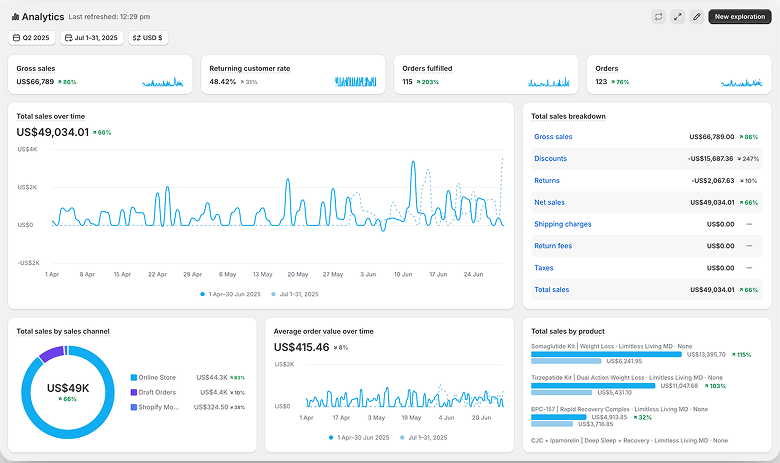Click the Shopify Mo... legend swatch
The height and width of the screenshot is (463, 780).
(x=134, y=407)
